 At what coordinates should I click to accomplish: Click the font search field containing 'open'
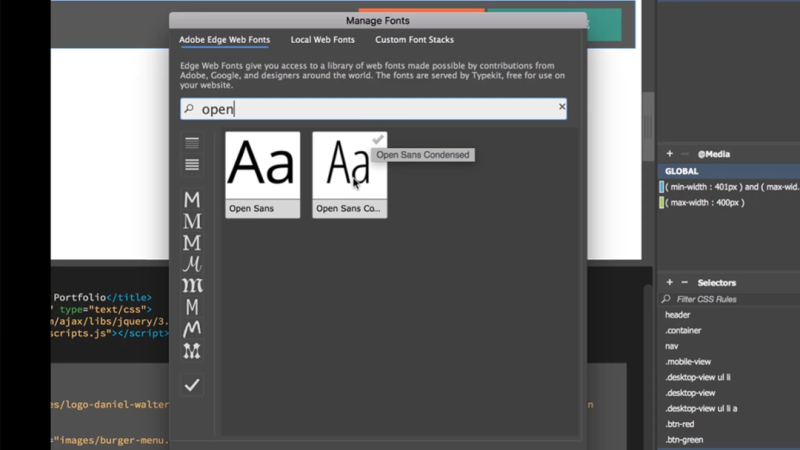(x=373, y=109)
